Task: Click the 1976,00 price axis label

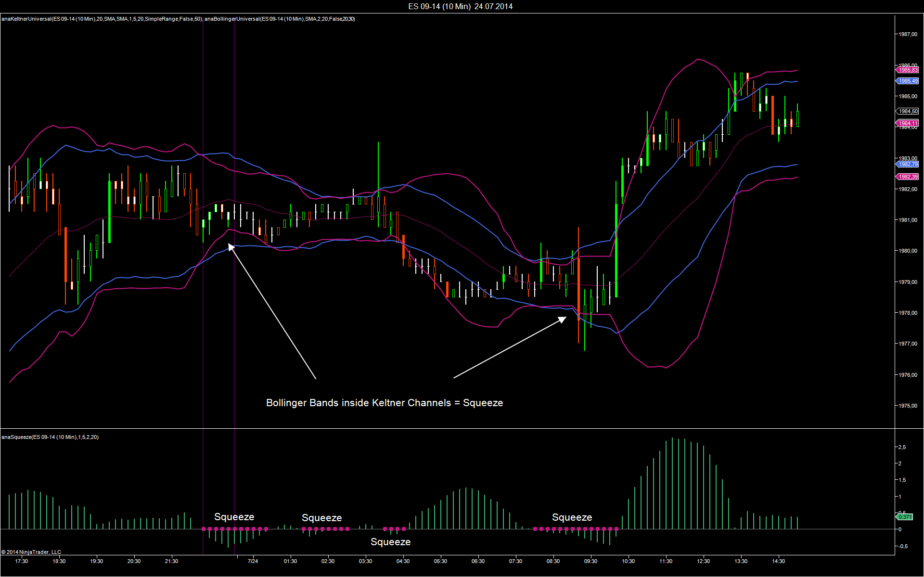Action: pyautogui.click(x=908, y=375)
